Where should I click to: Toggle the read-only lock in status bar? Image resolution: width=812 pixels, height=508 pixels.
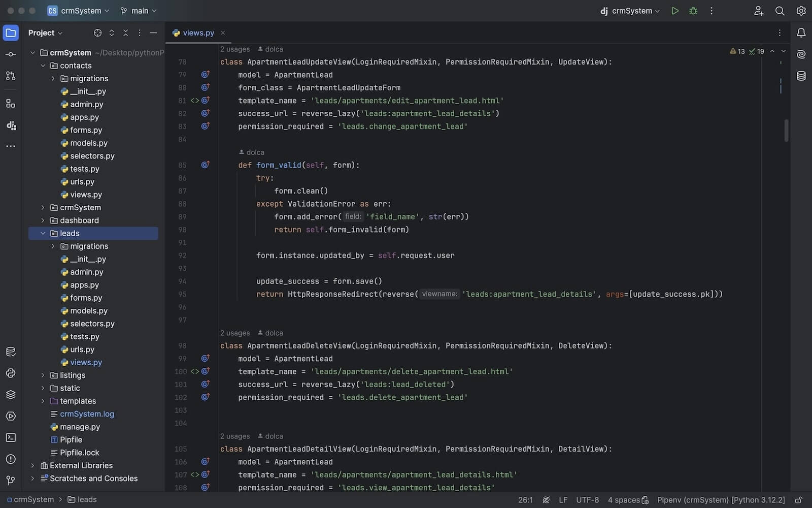tap(798, 500)
